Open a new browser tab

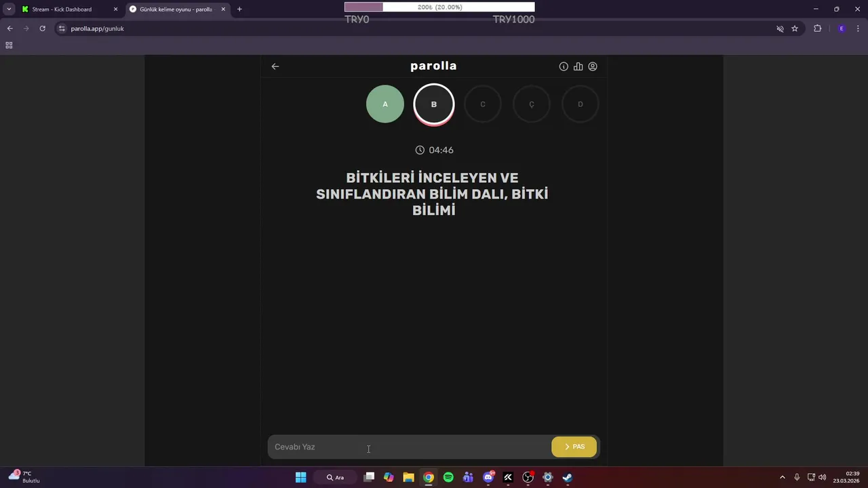coord(239,9)
